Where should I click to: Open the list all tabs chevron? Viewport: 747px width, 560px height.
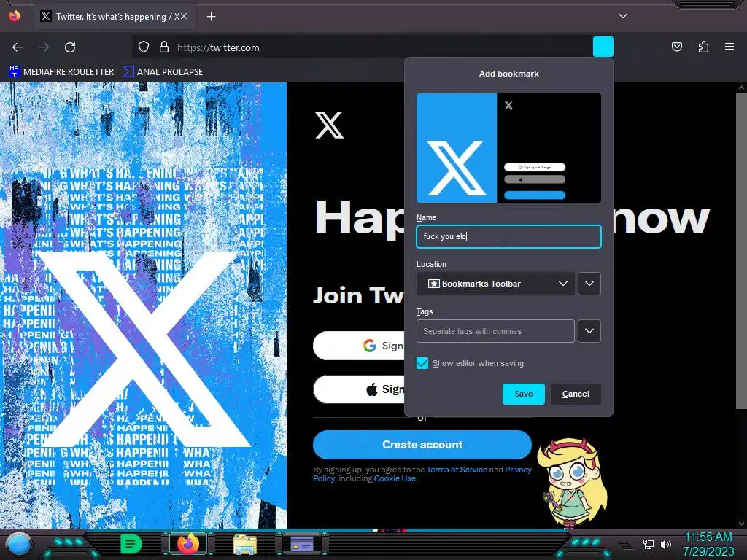623,16
